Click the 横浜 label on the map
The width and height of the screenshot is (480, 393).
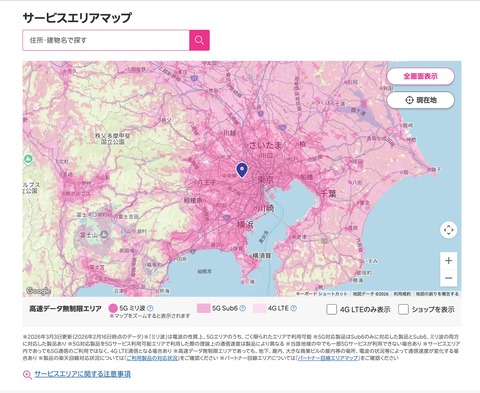(x=245, y=225)
